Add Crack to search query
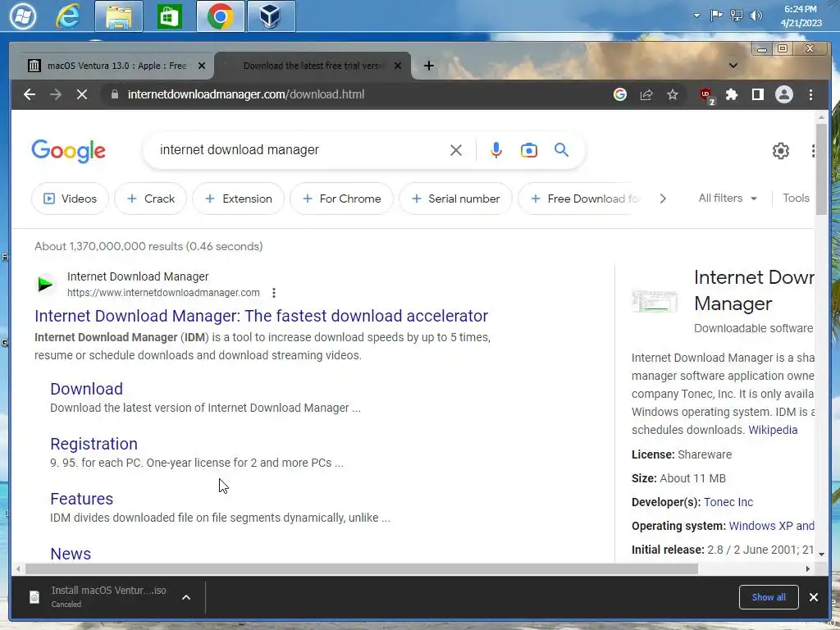This screenshot has width=840, height=630. click(x=151, y=199)
